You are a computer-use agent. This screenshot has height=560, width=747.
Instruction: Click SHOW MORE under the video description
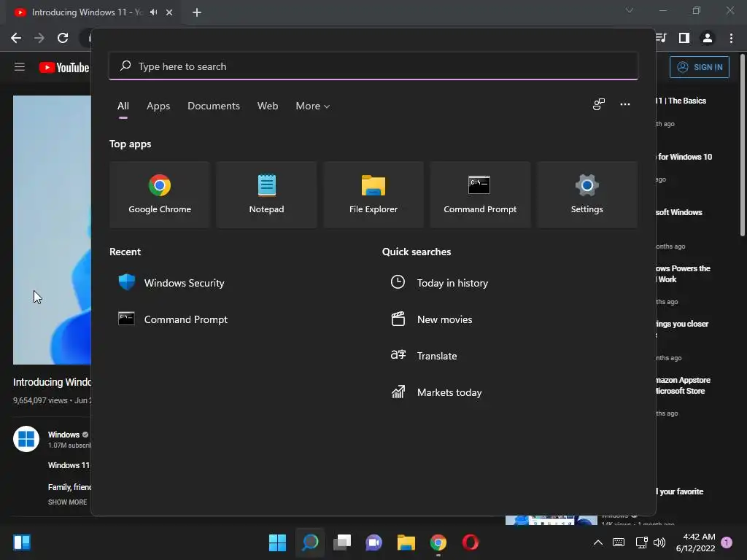click(x=67, y=502)
